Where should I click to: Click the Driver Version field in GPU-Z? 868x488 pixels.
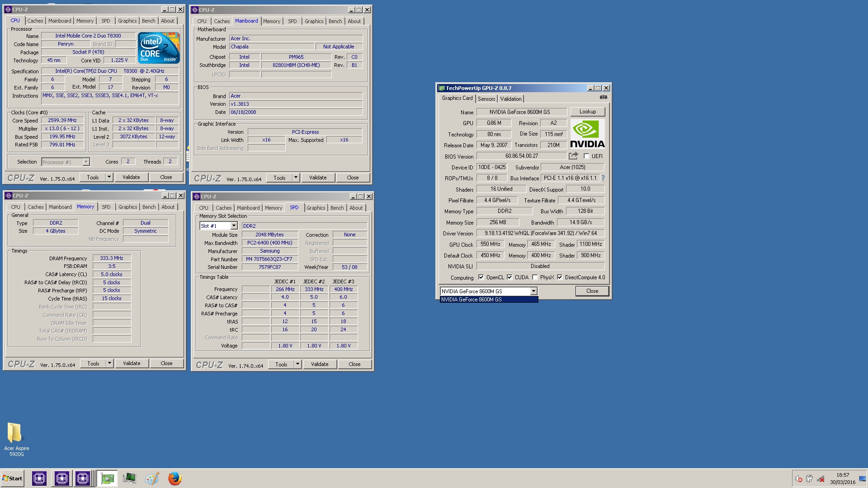tap(540, 233)
